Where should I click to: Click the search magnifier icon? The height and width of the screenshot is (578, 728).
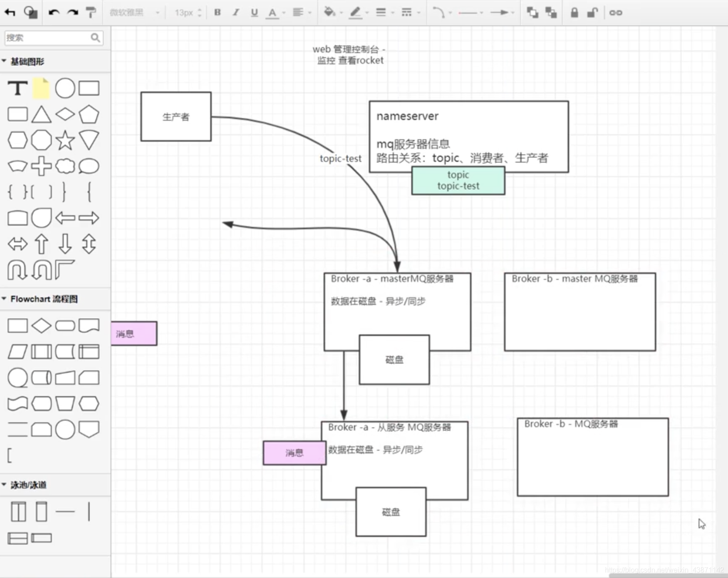point(95,38)
